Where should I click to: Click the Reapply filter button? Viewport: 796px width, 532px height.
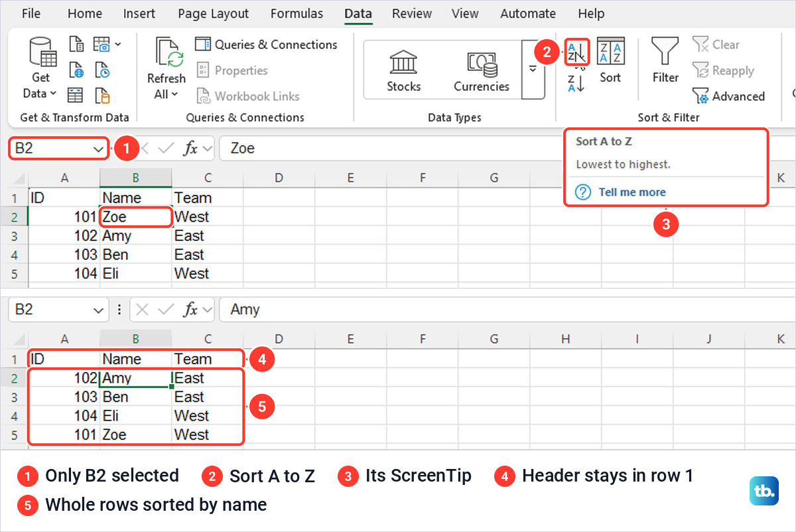click(723, 70)
